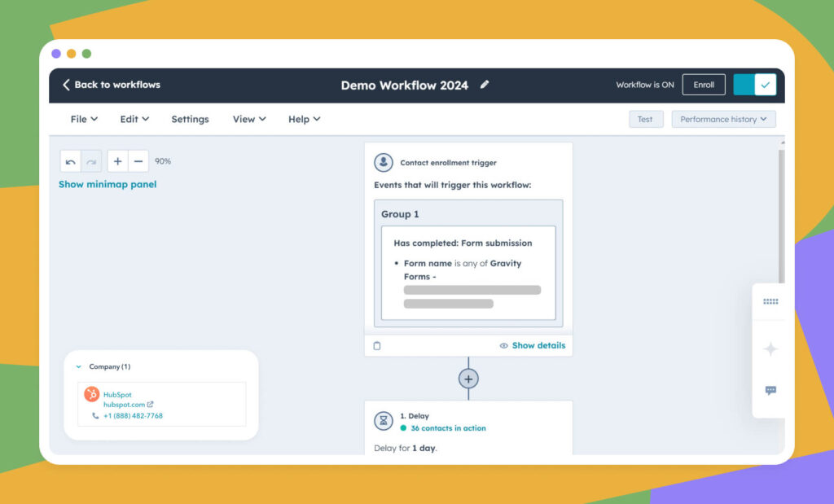Click the back chevron arrow in header
Screen dimensions: 834x504
coord(66,85)
